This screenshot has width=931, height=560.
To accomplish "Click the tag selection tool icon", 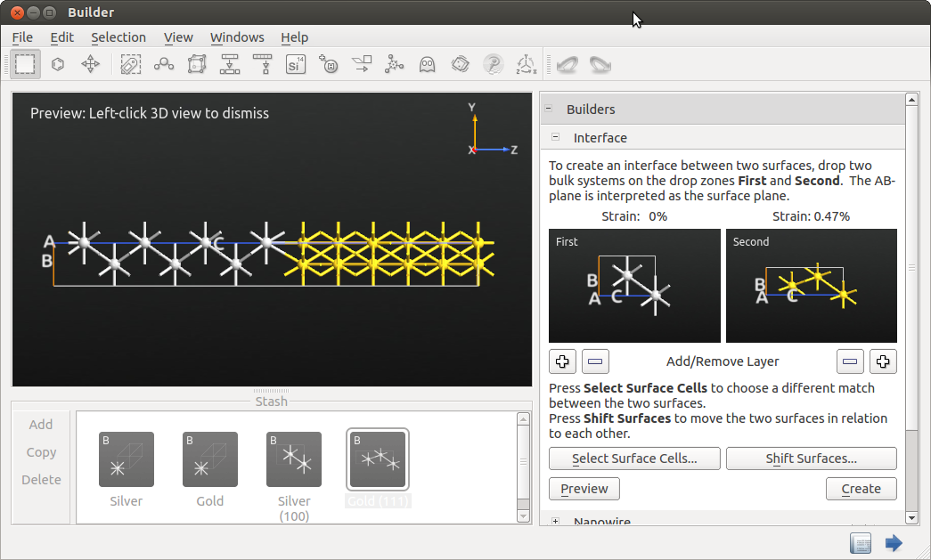I will pyautogui.click(x=131, y=64).
